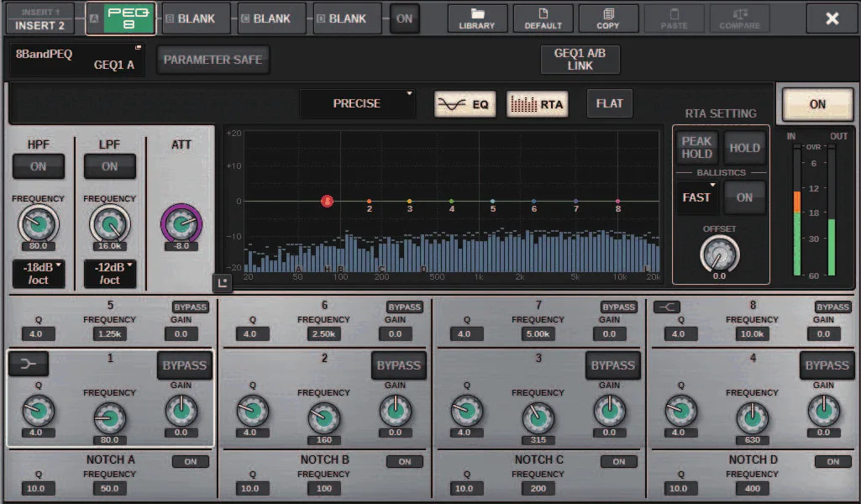Click the purple ATT knob
The image size is (861, 504).
coord(181,223)
